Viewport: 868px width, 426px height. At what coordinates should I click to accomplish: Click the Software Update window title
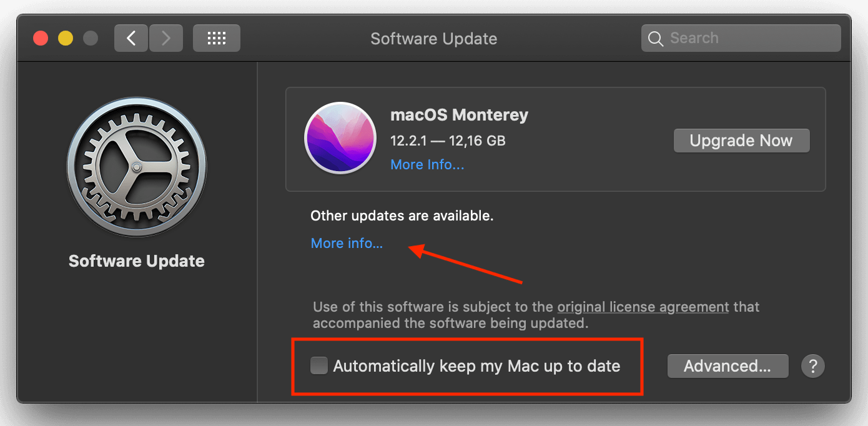click(x=434, y=39)
